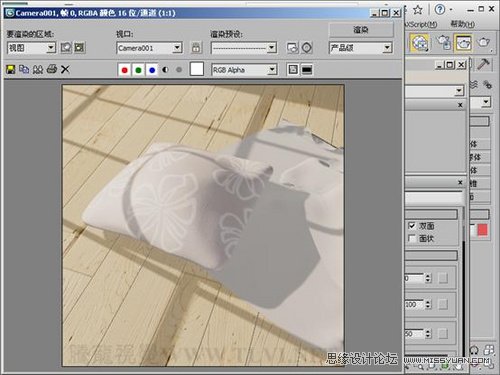Viewport: 500px width, 375px height.
Task: Open the Environment and Effects dialog icon
Action: point(307,48)
